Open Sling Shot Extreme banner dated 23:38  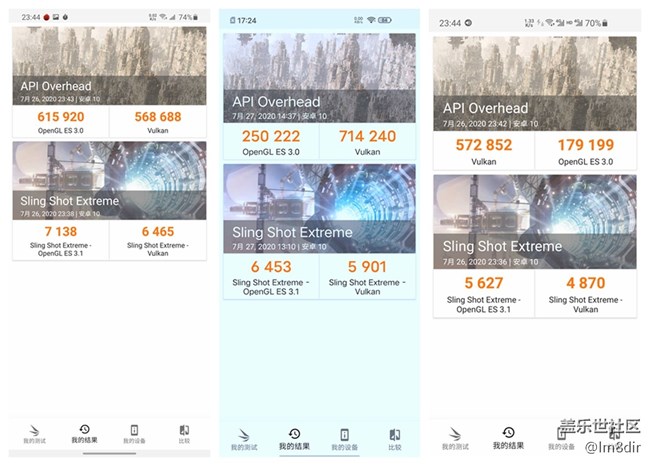coord(109,181)
